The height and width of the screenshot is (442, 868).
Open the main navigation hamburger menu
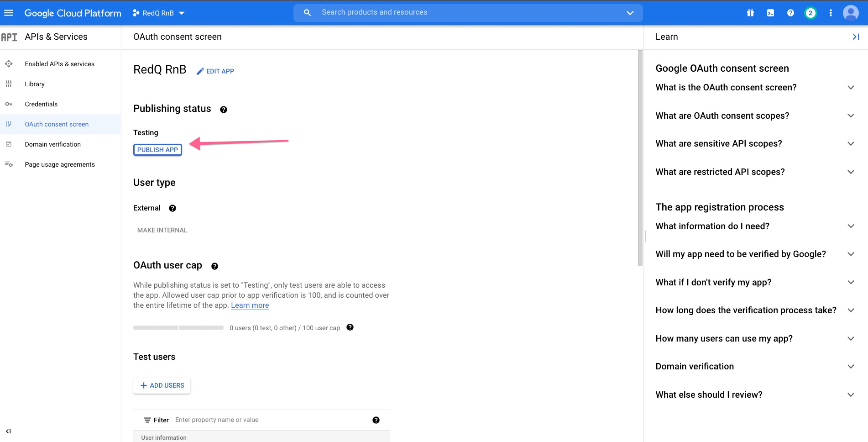9,13
